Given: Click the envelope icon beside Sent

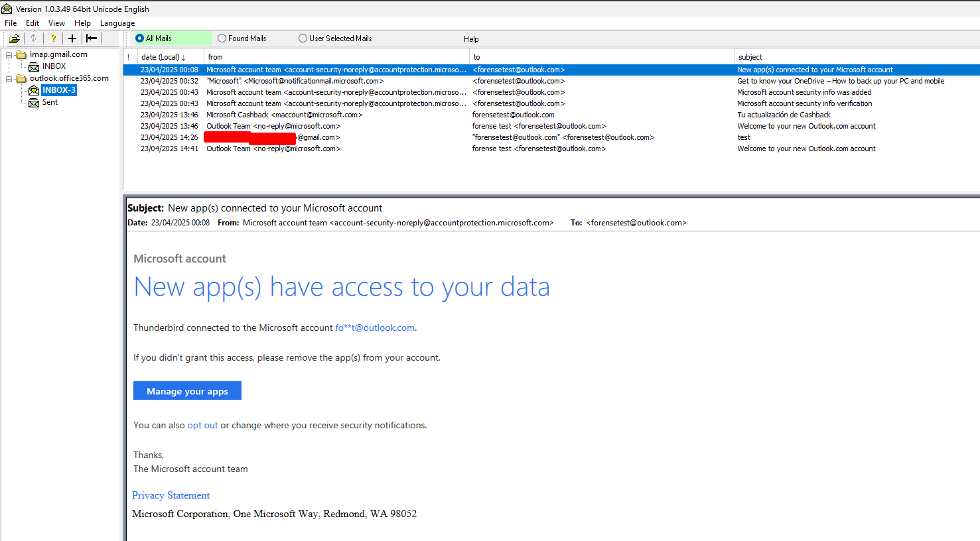Looking at the screenshot, I should pos(34,102).
